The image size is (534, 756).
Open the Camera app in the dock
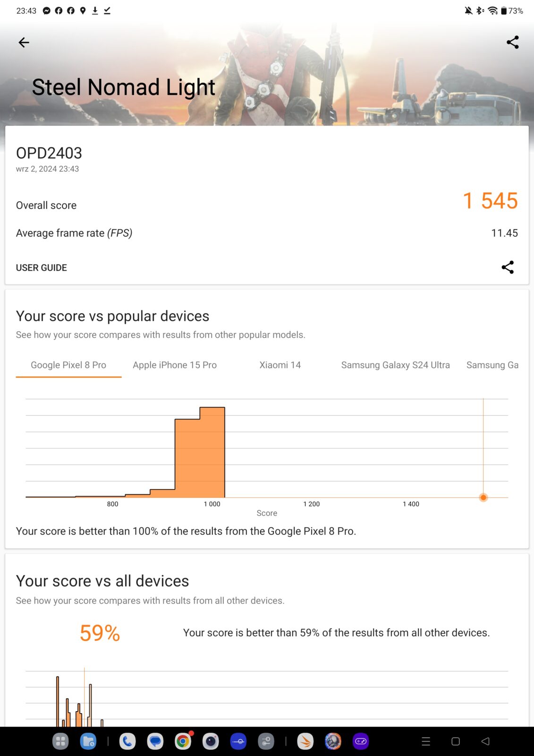211,741
